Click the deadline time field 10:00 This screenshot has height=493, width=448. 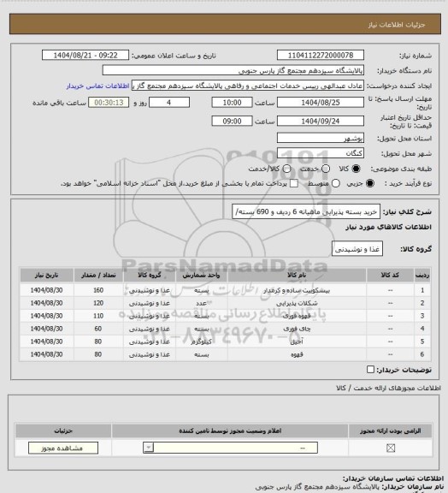pyautogui.click(x=233, y=103)
